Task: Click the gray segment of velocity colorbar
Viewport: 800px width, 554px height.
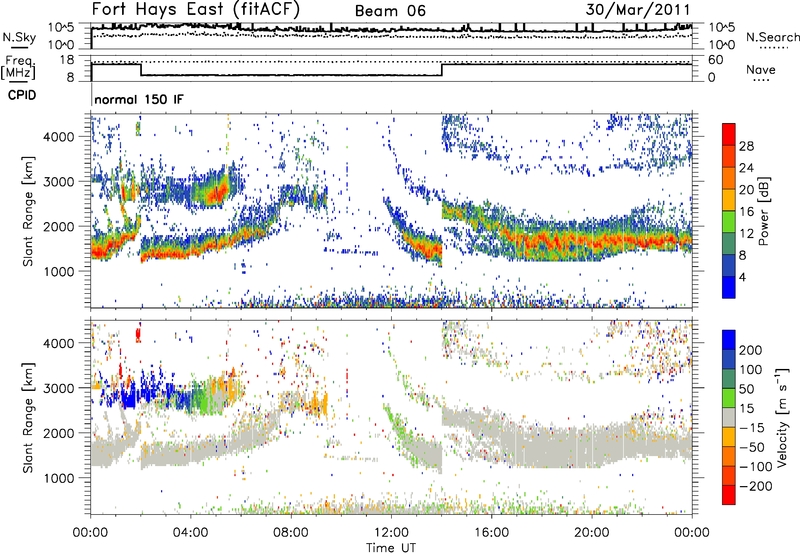Action: pos(729,418)
